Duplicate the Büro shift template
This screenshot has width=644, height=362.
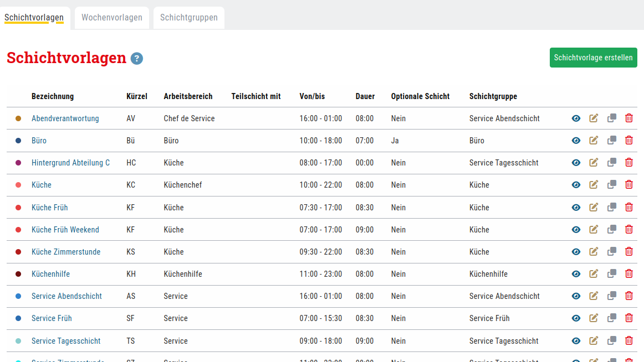[x=611, y=141]
